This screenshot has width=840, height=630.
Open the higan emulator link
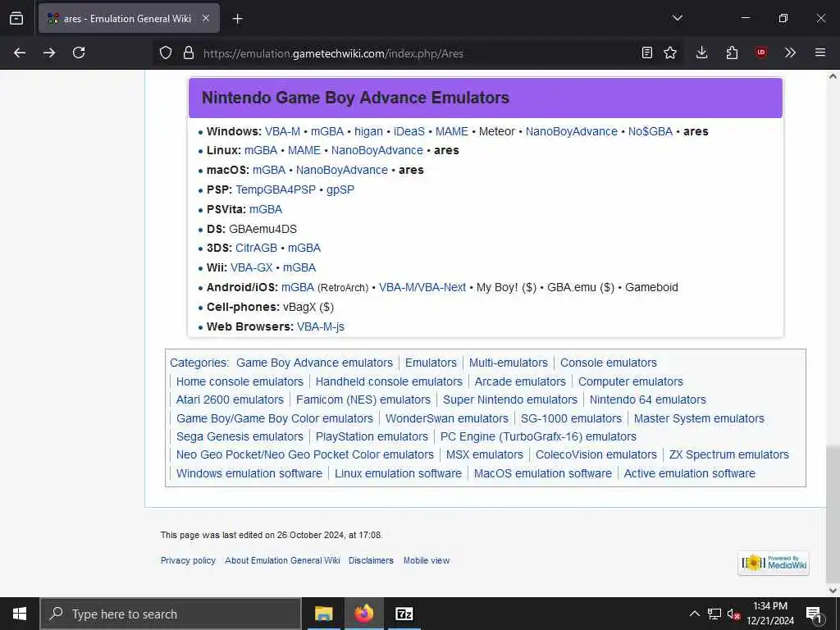tap(368, 131)
